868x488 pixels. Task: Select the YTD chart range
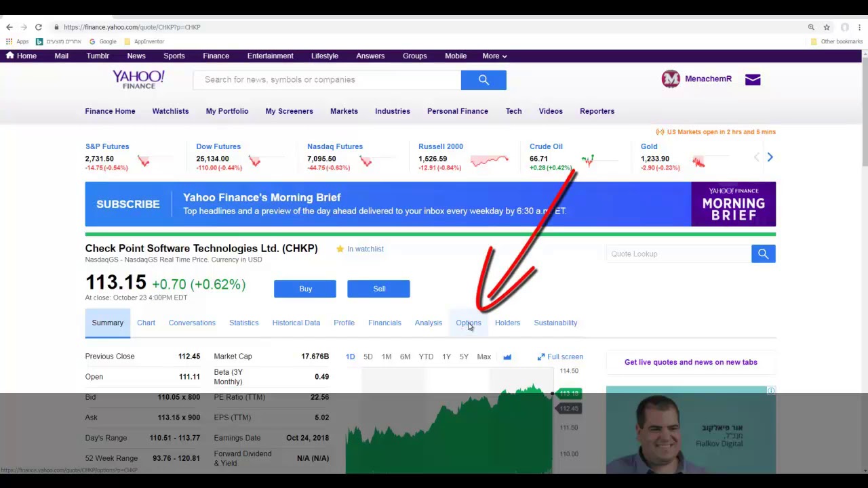(426, 357)
